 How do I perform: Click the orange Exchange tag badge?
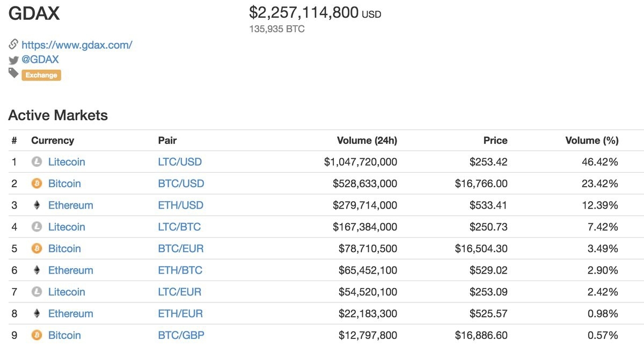(41, 75)
